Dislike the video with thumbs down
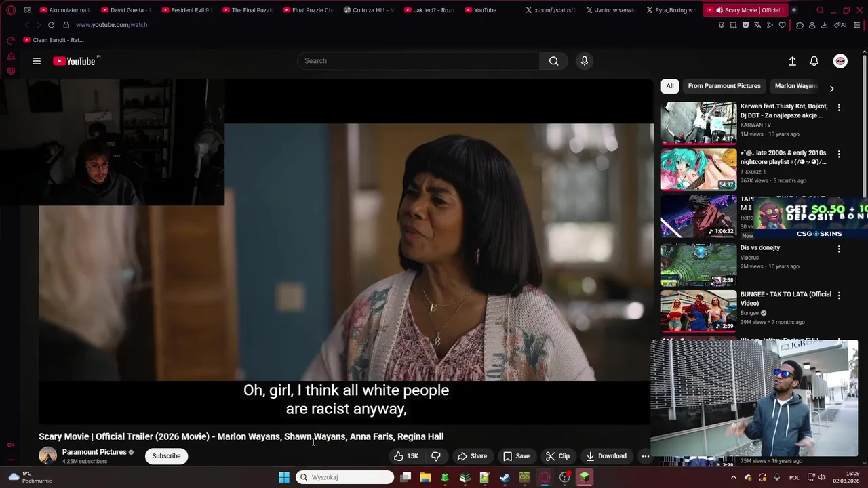This screenshot has height=488, width=868. coord(436,456)
